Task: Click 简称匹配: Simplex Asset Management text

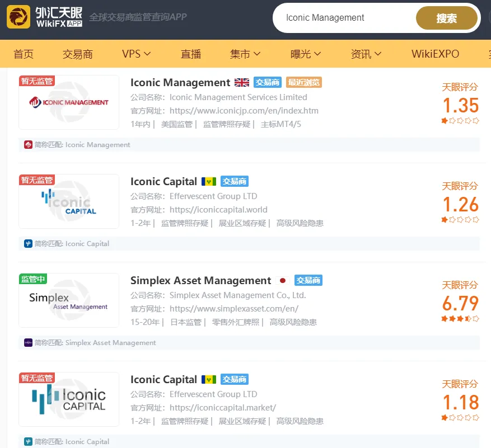Action: point(95,342)
